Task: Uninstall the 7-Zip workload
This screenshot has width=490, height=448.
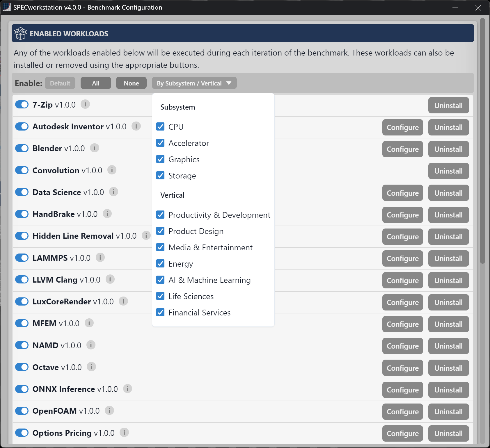Action: tap(448, 105)
